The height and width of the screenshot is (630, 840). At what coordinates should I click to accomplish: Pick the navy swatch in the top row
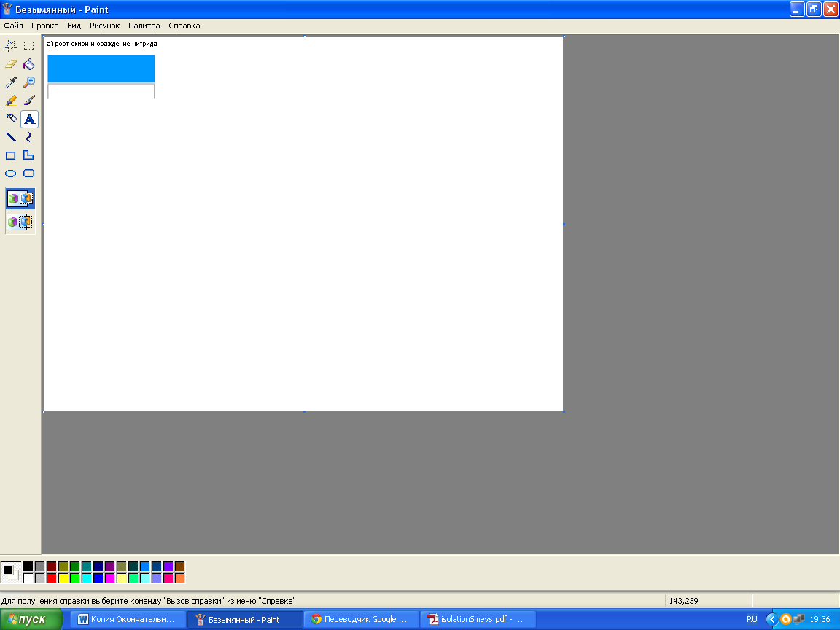pos(98,567)
